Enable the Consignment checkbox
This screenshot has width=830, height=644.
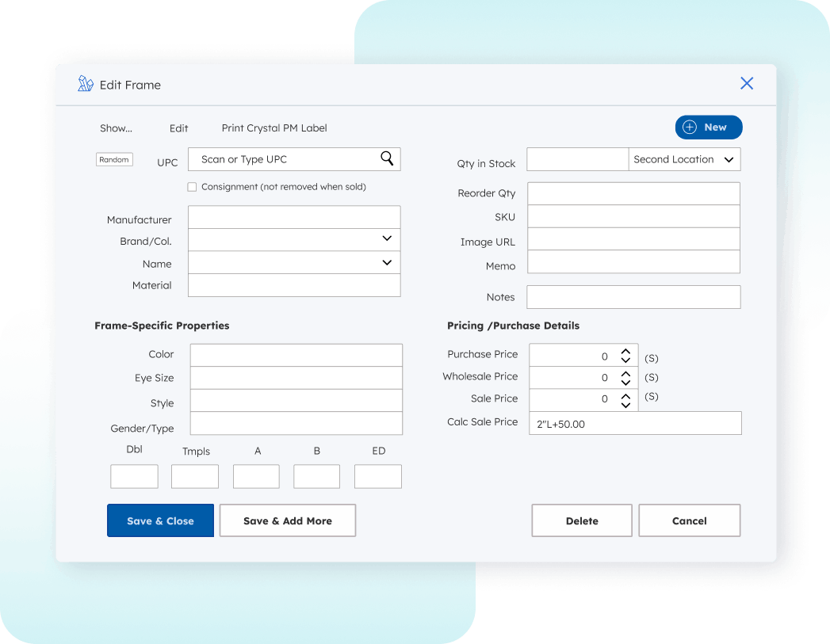[192, 187]
